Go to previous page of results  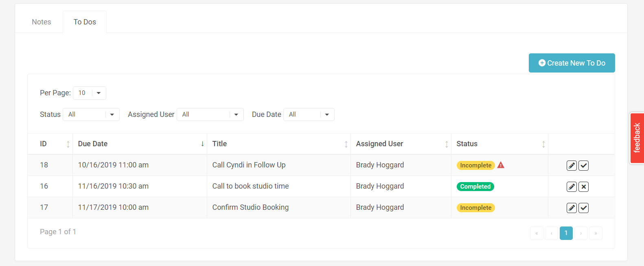coord(551,233)
